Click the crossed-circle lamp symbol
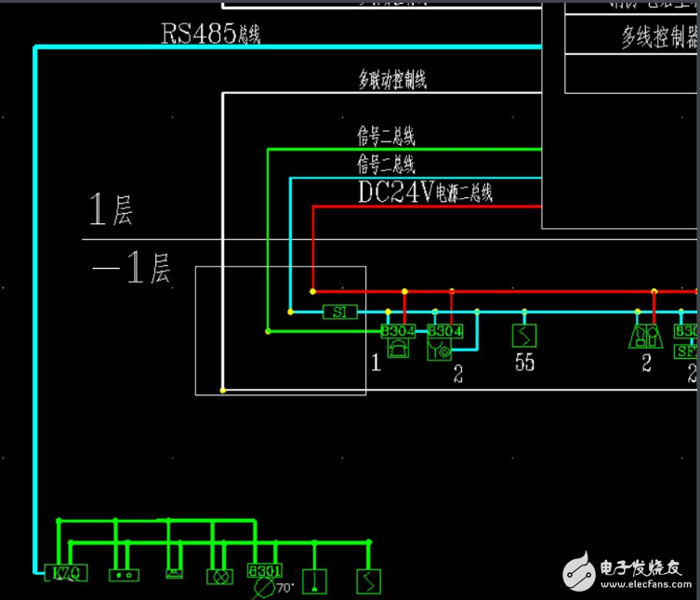 (221, 575)
